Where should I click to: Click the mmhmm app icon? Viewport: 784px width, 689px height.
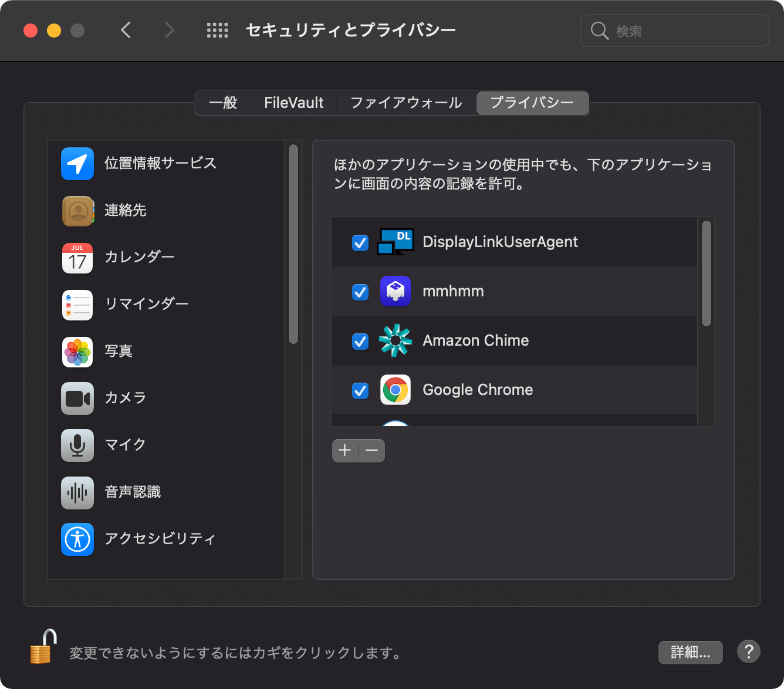click(396, 291)
